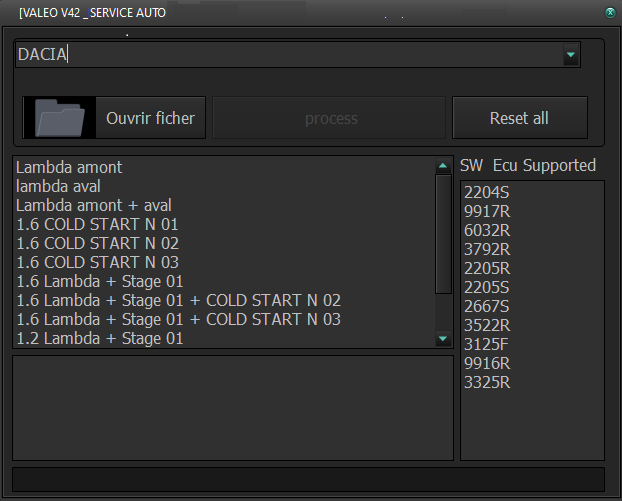The height and width of the screenshot is (501, 622).
Task: Select ECU software 2205R
Action: (487, 269)
